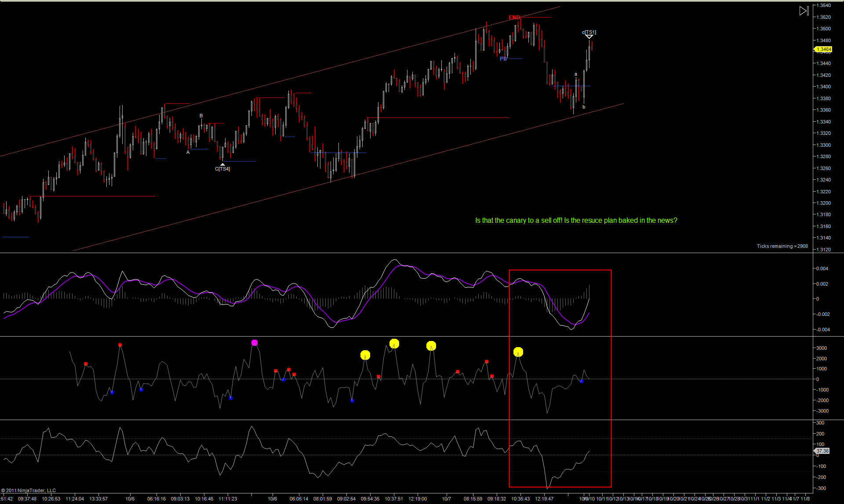This screenshot has height=504, width=844.
Task: Click the rightmost red oscillator dot
Action: (492, 376)
